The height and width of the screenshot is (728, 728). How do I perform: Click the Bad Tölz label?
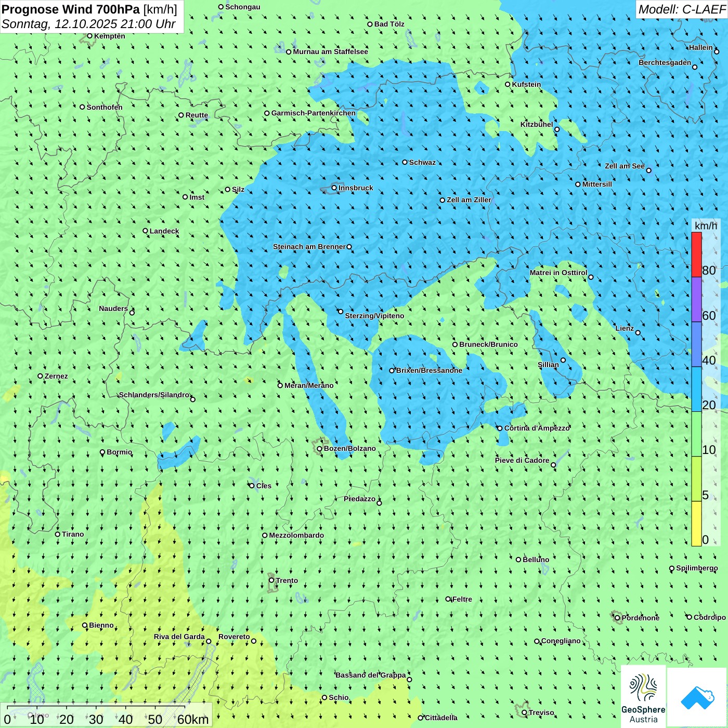389,24
